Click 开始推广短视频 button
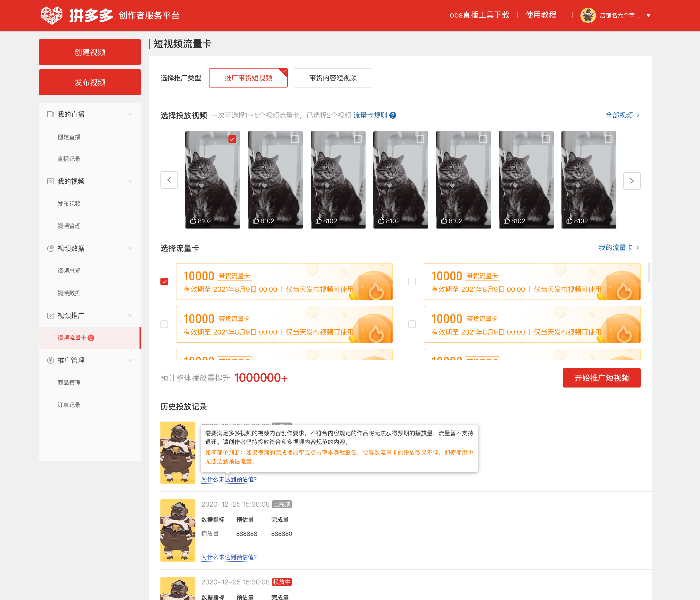 601,378
